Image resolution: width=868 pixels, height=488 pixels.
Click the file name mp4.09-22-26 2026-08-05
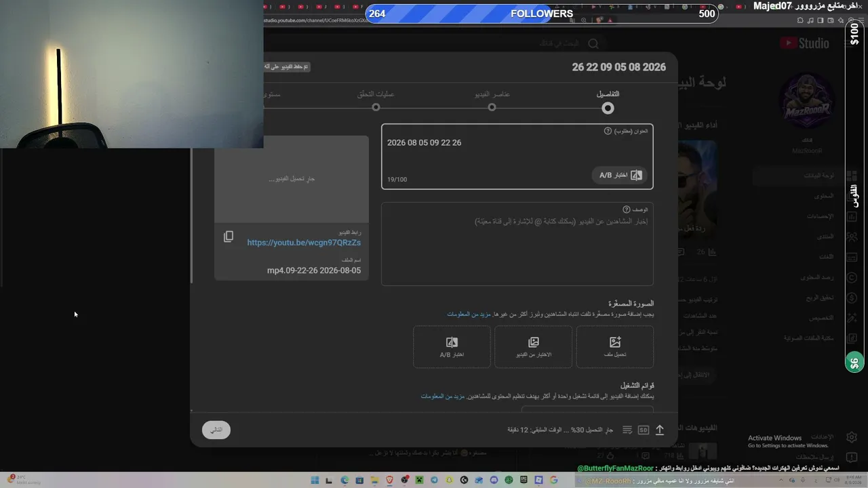tap(314, 270)
